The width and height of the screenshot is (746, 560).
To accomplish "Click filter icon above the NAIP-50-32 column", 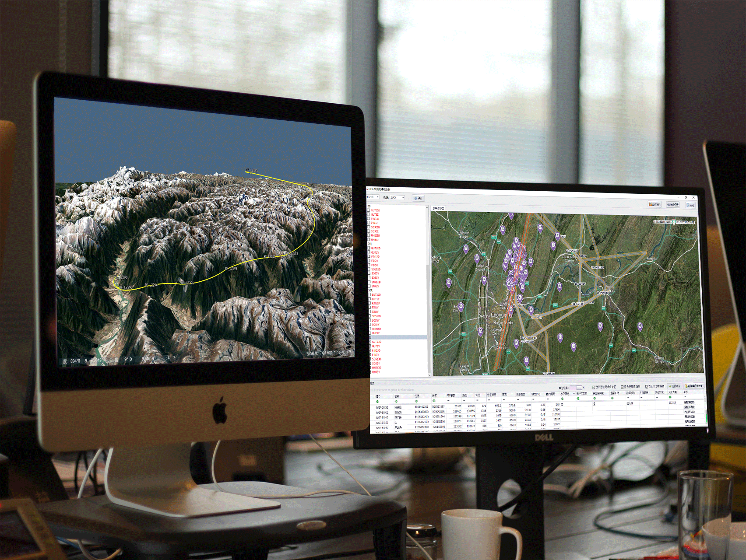I will [x=377, y=402].
